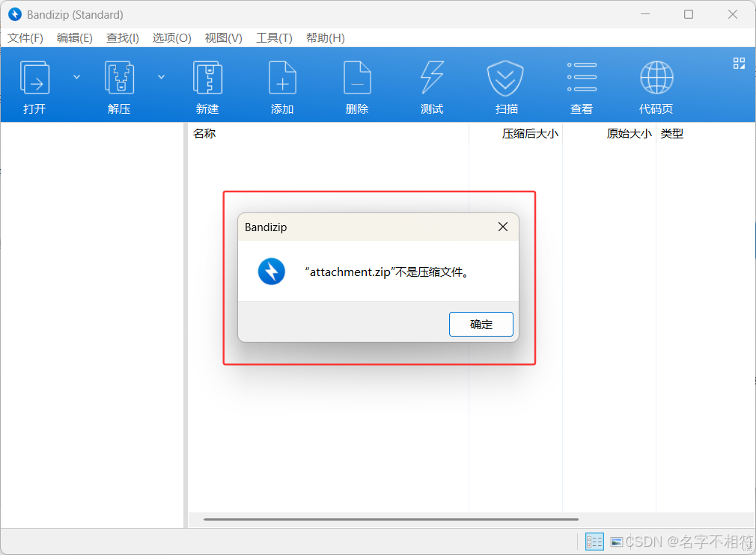Click the 测试 (Test) lightning icon
756x555 pixels.
pyautogui.click(x=432, y=78)
